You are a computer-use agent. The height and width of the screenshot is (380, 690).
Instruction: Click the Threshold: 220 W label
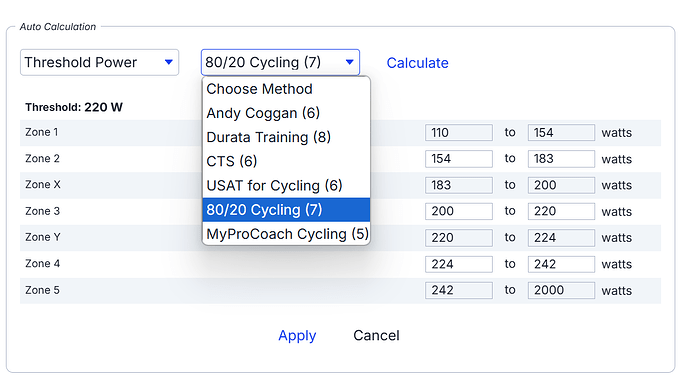click(74, 107)
